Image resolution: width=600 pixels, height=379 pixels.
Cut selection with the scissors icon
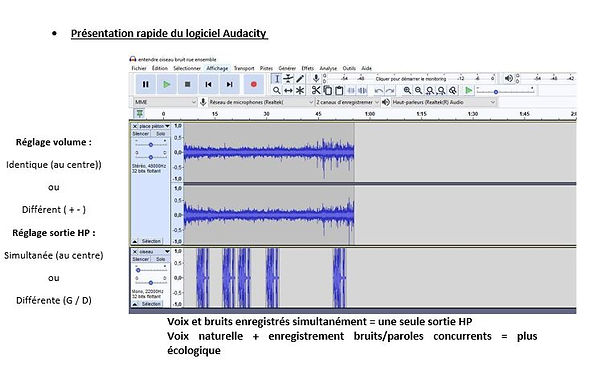pyautogui.click(x=316, y=90)
